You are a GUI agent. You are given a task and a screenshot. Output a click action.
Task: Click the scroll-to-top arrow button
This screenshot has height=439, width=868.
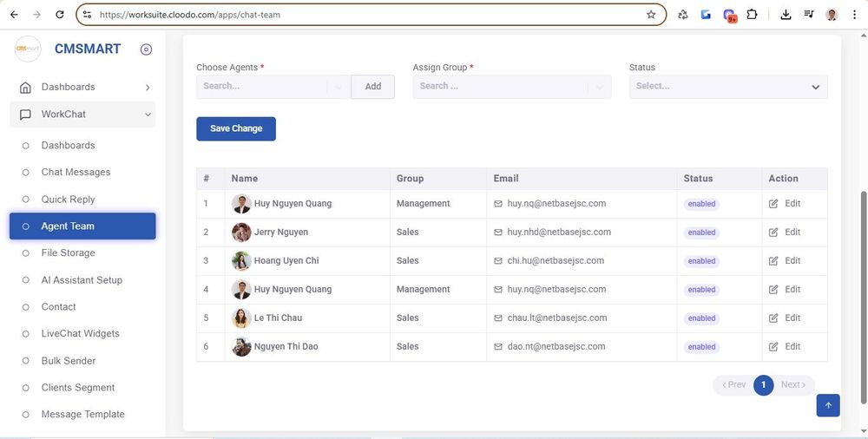828,405
